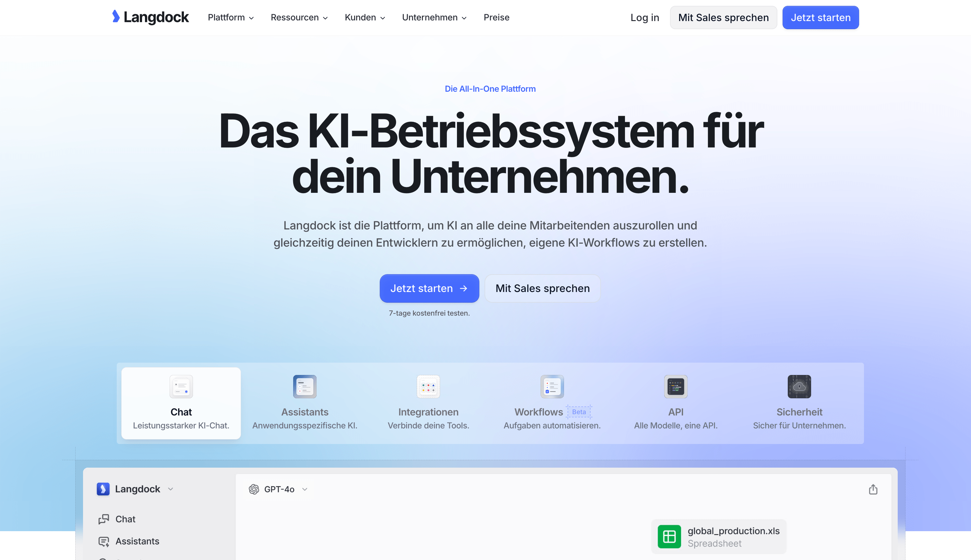Click the hero Jetzt starten arrow button
This screenshot has width=971, height=560.
click(x=429, y=288)
